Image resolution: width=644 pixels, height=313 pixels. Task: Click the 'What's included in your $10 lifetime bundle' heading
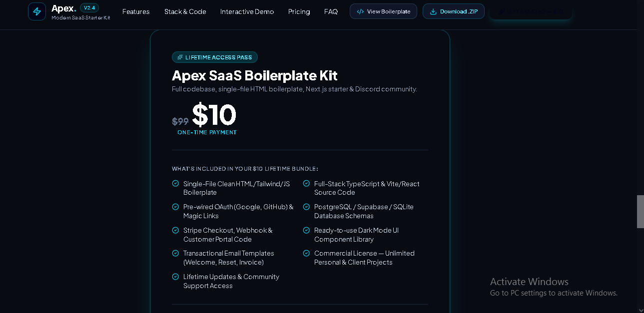tap(245, 169)
